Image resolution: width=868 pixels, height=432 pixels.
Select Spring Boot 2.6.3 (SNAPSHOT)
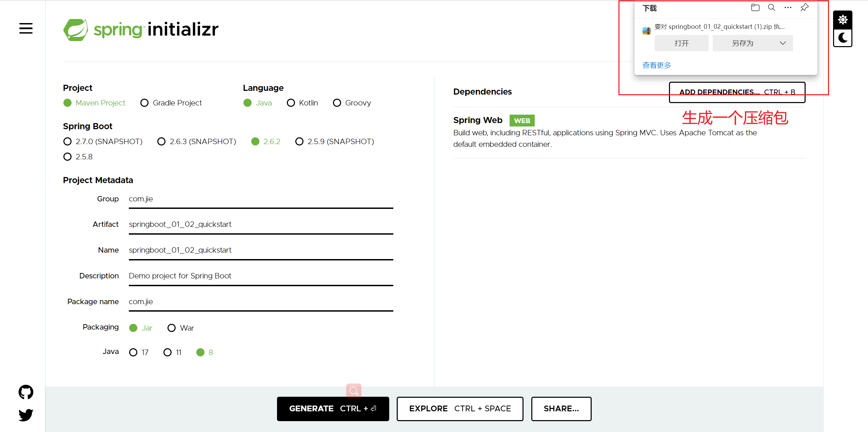pyautogui.click(x=197, y=141)
